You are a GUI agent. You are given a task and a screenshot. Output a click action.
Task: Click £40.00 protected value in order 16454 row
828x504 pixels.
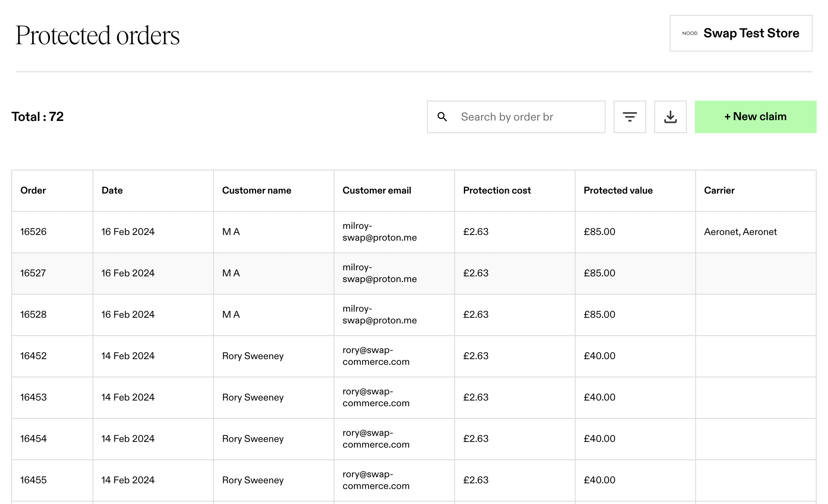coord(599,439)
